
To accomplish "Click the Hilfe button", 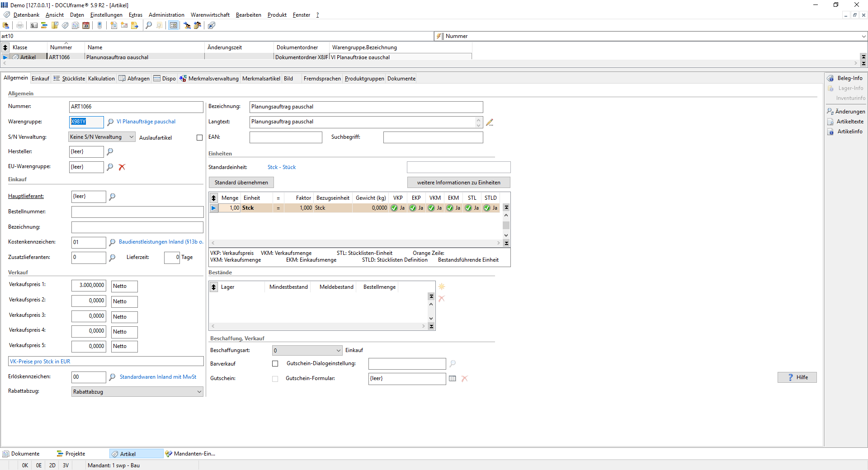I will pos(797,377).
